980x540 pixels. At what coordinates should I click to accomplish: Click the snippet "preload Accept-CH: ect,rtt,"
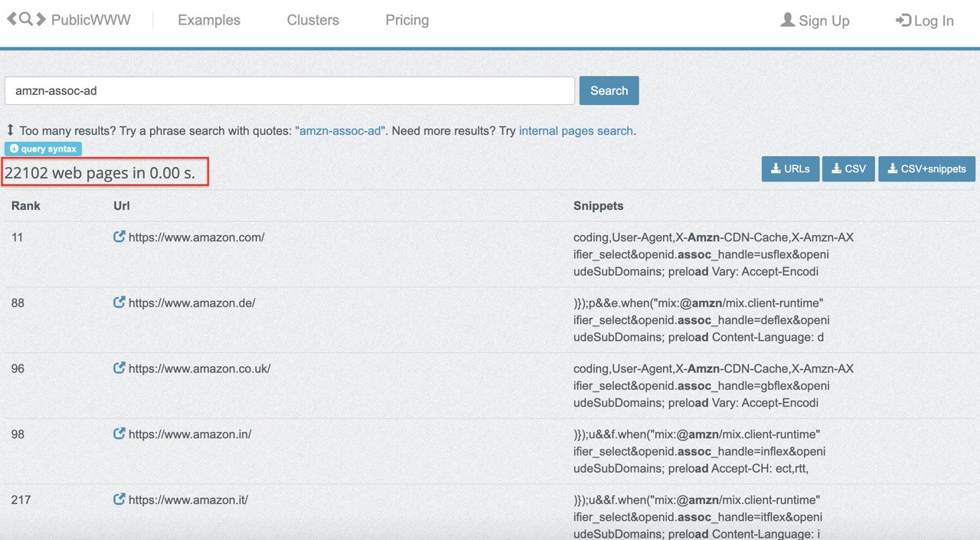coord(691,469)
